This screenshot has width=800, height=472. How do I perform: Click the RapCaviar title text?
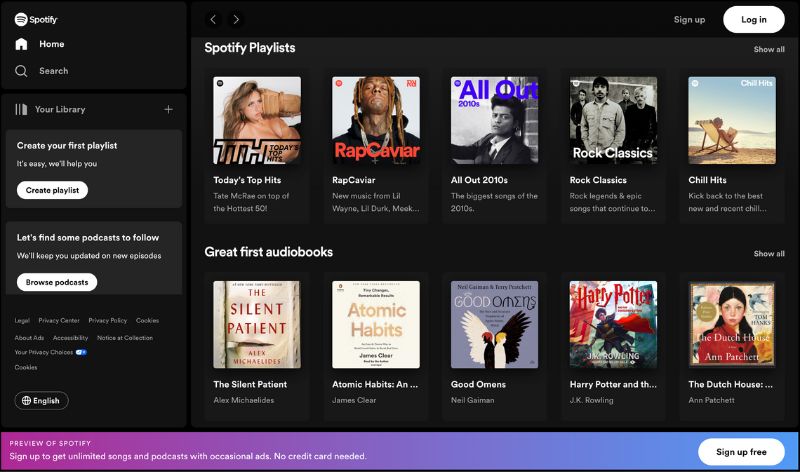pos(354,180)
